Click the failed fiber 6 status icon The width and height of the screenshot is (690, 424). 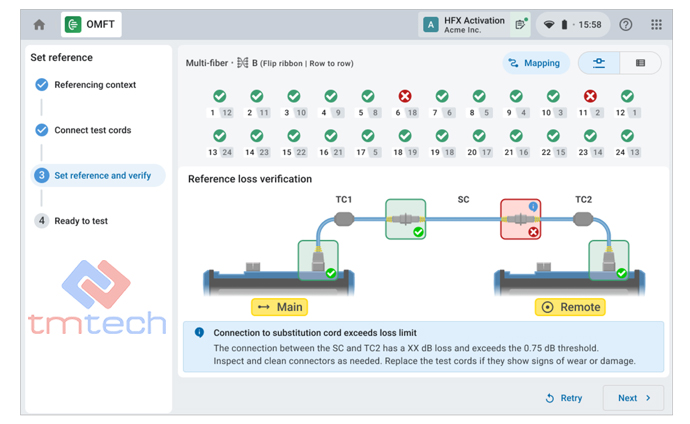pyautogui.click(x=405, y=97)
